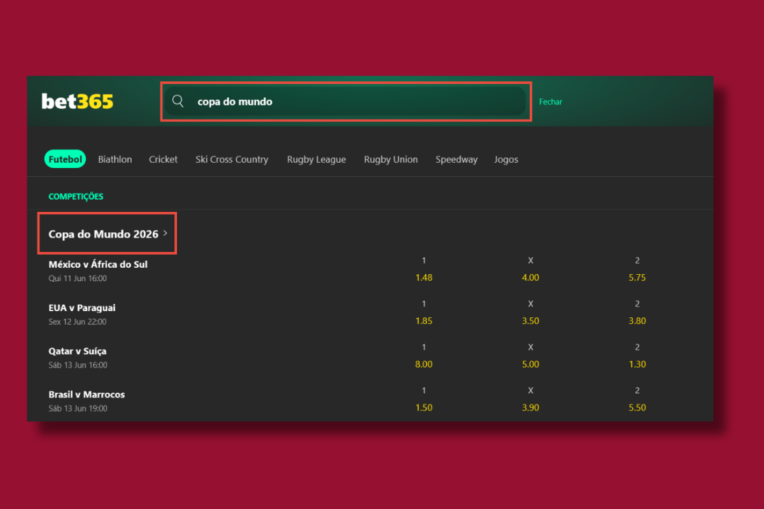Select draw odds 5.00 for Qatar v Suíça
This screenshot has height=509, width=764.
point(531,364)
